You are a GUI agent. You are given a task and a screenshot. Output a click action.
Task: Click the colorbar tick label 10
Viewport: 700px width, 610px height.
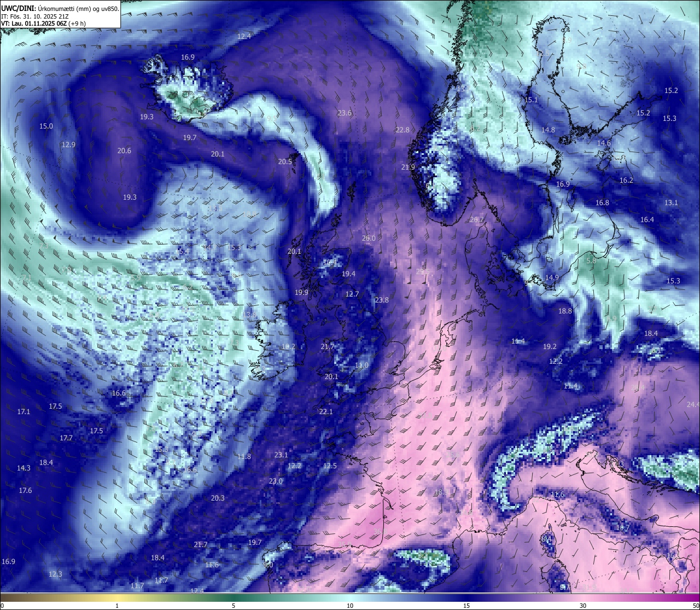coord(350,606)
